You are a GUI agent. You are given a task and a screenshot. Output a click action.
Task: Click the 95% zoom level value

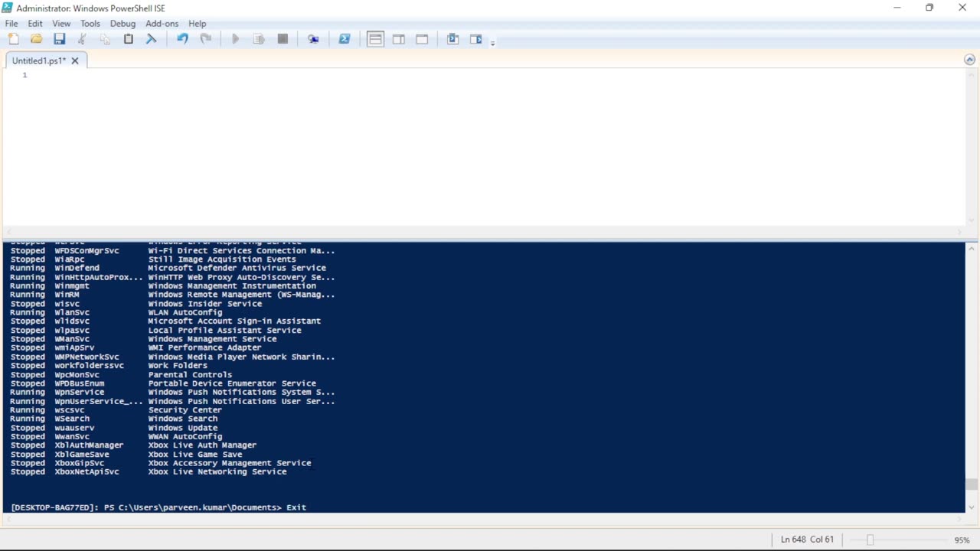coord(962,540)
